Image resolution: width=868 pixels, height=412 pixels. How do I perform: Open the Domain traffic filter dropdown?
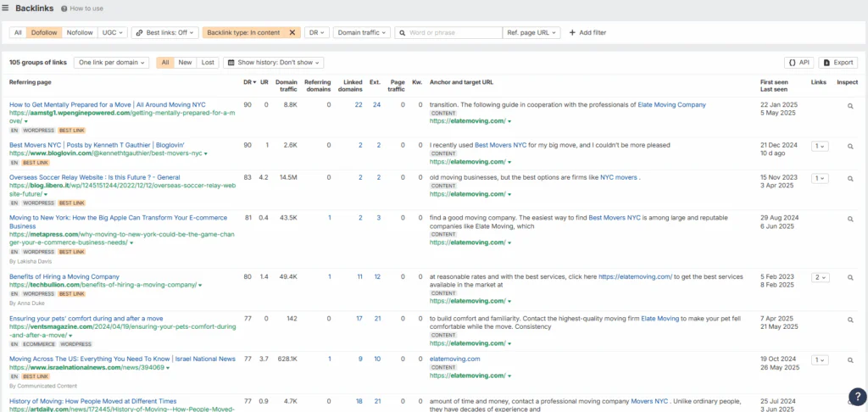(x=362, y=33)
